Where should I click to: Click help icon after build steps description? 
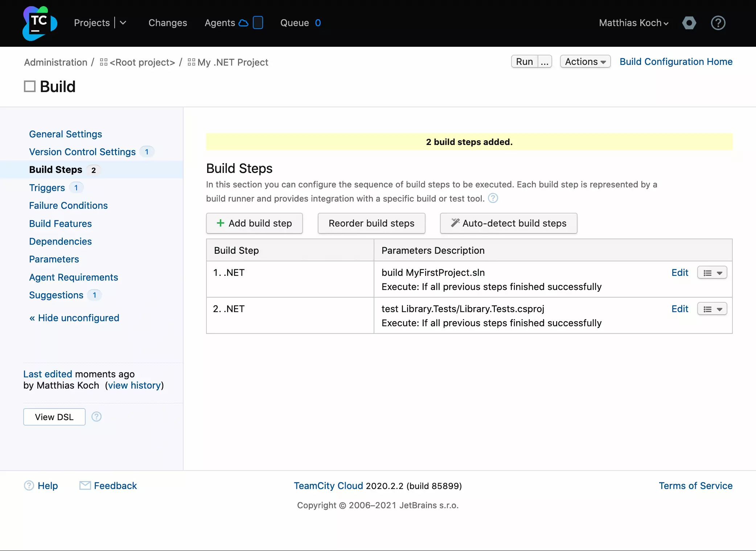pyautogui.click(x=493, y=198)
